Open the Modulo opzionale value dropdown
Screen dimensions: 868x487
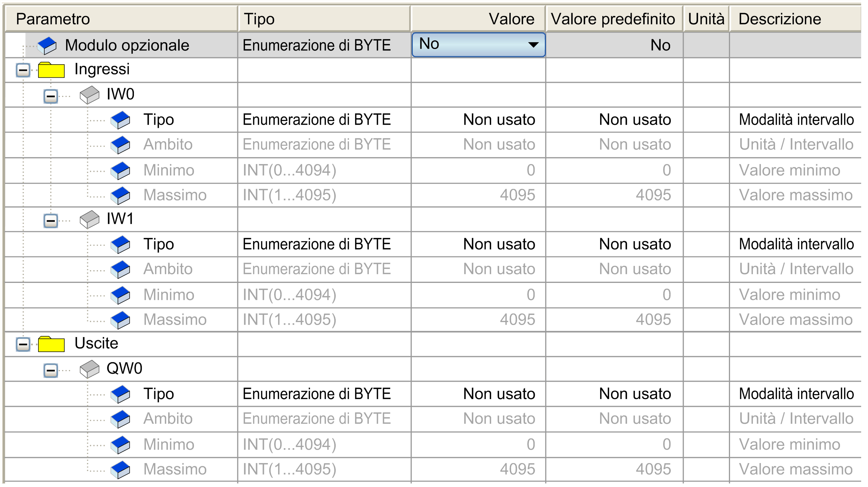(533, 45)
